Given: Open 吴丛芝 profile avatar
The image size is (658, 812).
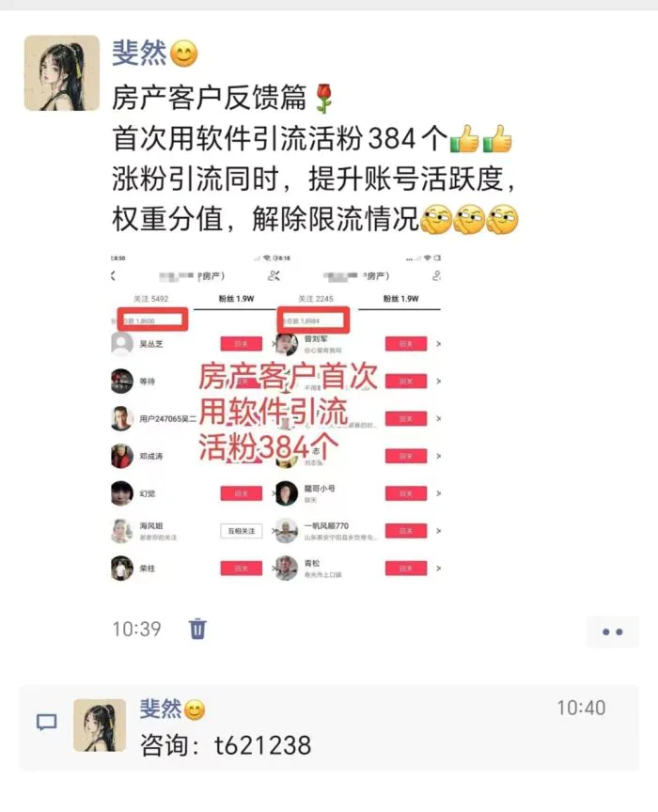Looking at the screenshot, I should click(x=122, y=344).
